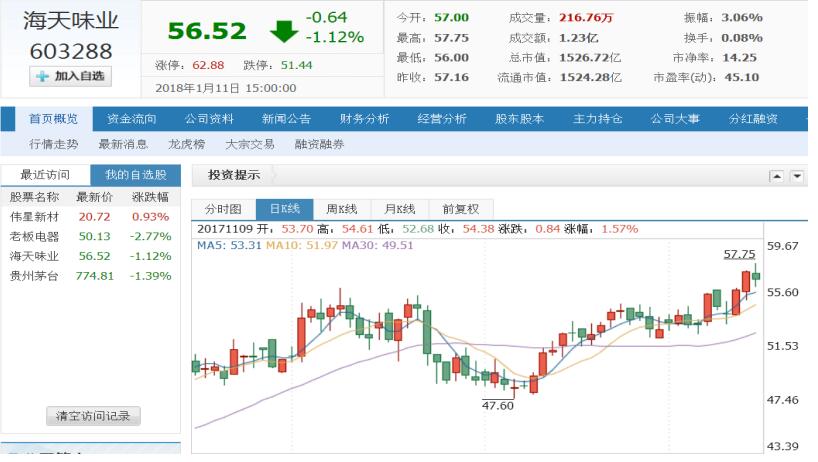Click the 清空访问记录 button
The width and height of the screenshot is (818, 462).
(x=93, y=416)
